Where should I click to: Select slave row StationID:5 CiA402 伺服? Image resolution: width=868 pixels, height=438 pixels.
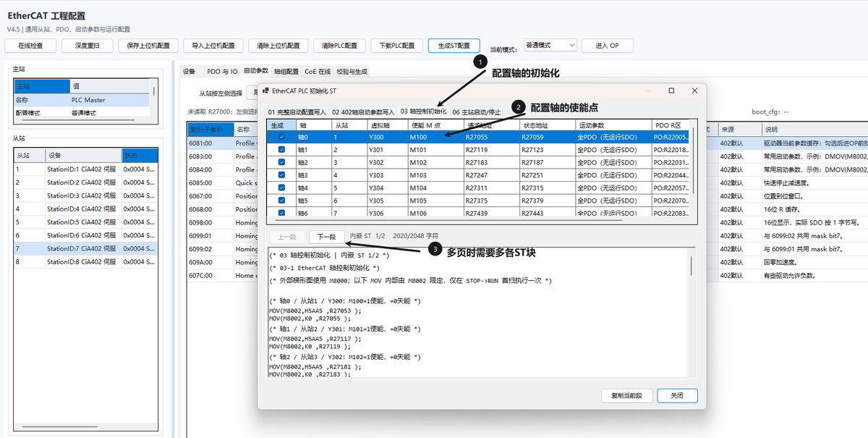[x=85, y=222]
